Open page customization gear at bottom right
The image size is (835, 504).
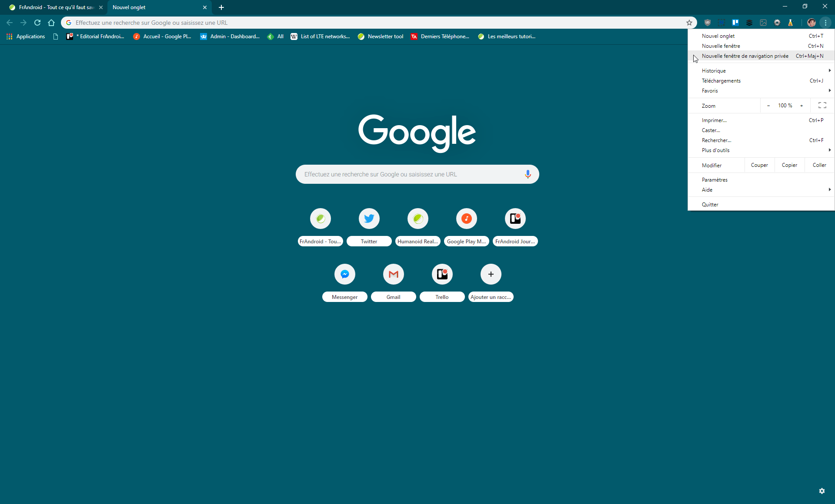pos(822,491)
